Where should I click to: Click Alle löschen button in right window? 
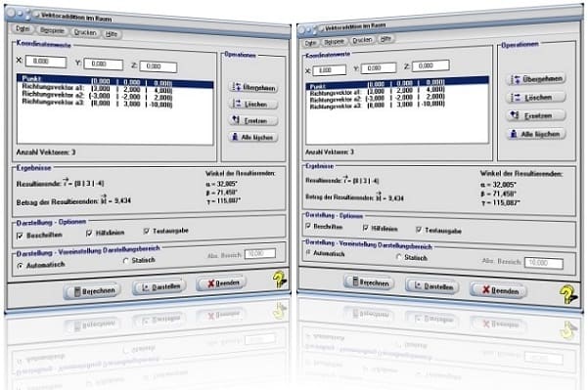pos(536,134)
